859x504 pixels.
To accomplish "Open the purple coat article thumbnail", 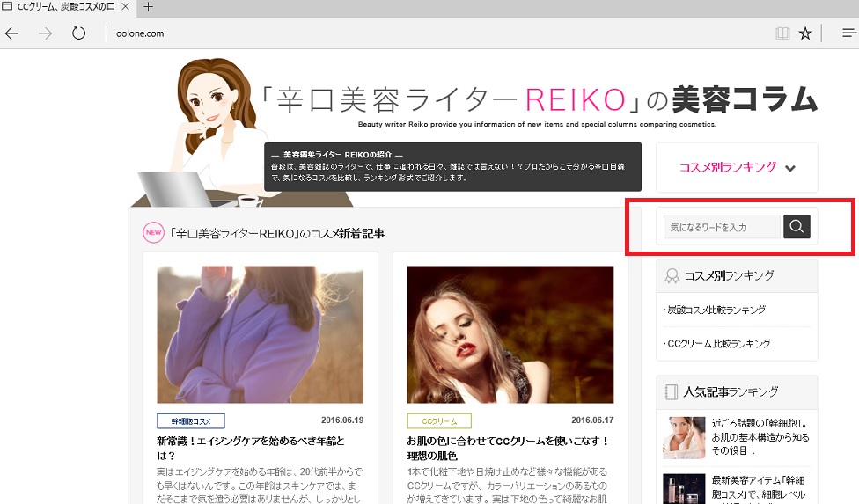I will pyautogui.click(x=261, y=335).
